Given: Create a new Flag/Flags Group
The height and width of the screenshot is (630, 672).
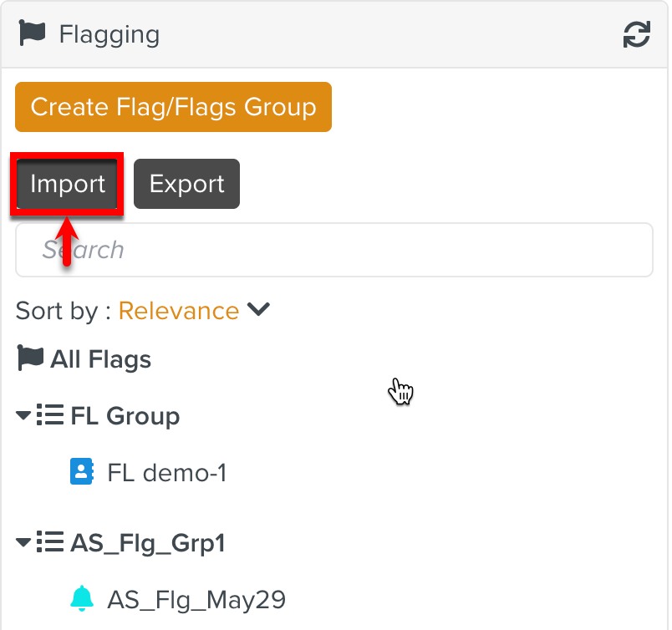Looking at the screenshot, I should pos(173,107).
